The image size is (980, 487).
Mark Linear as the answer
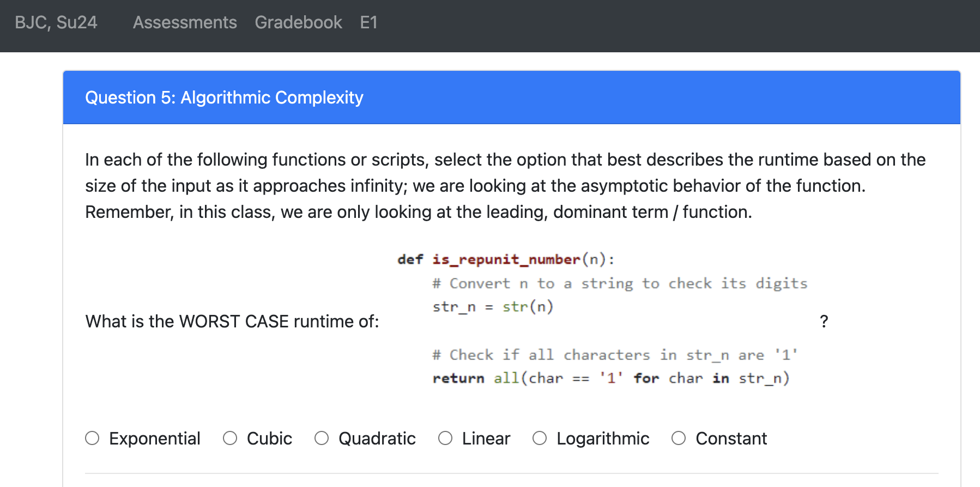[x=445, y=438]
